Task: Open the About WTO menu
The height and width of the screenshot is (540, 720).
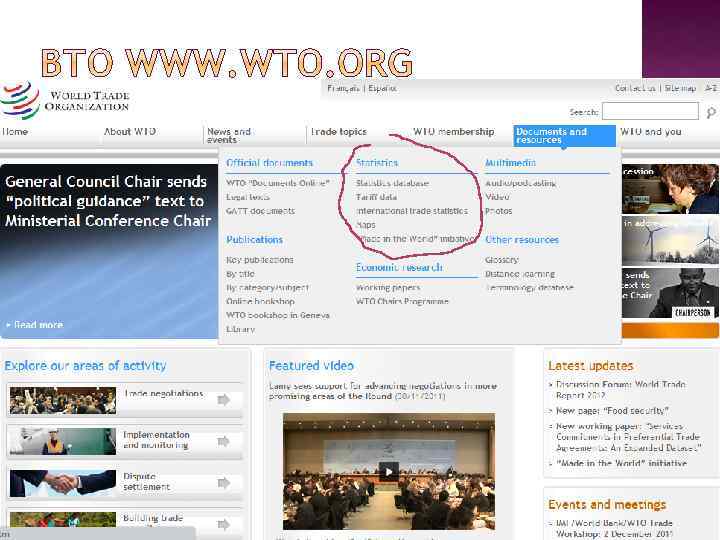Action: coord(130,132)
